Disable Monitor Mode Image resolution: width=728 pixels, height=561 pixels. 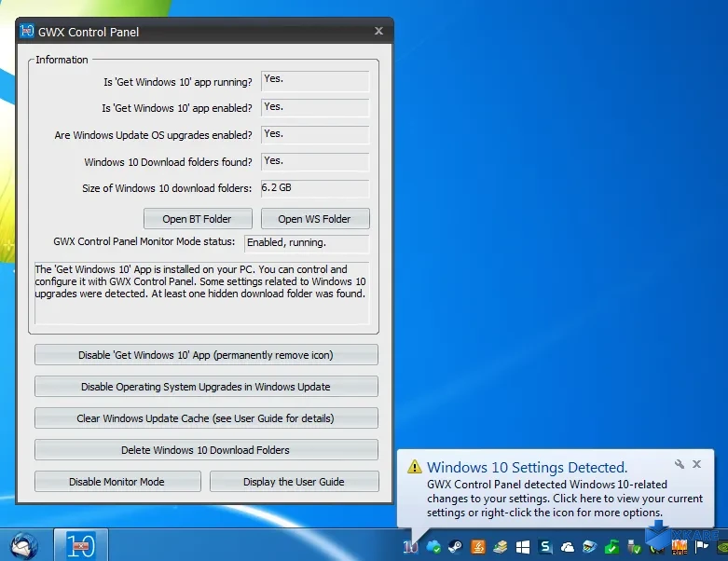point(117,482)
